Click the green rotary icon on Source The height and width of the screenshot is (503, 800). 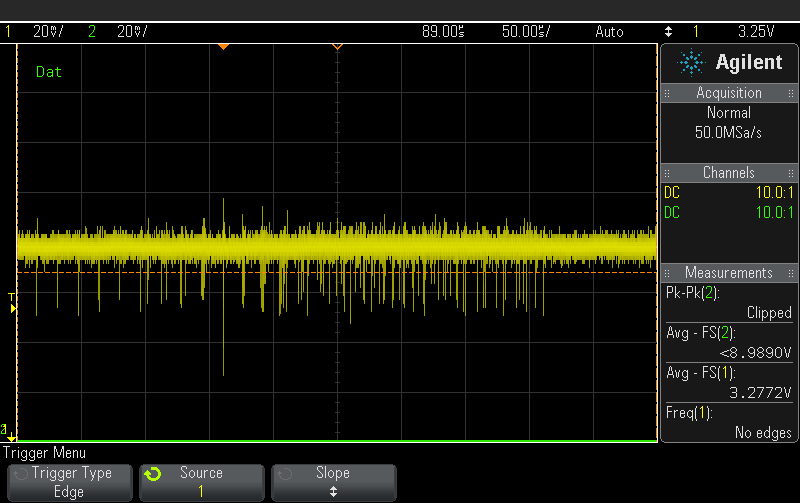click(152, 474)
